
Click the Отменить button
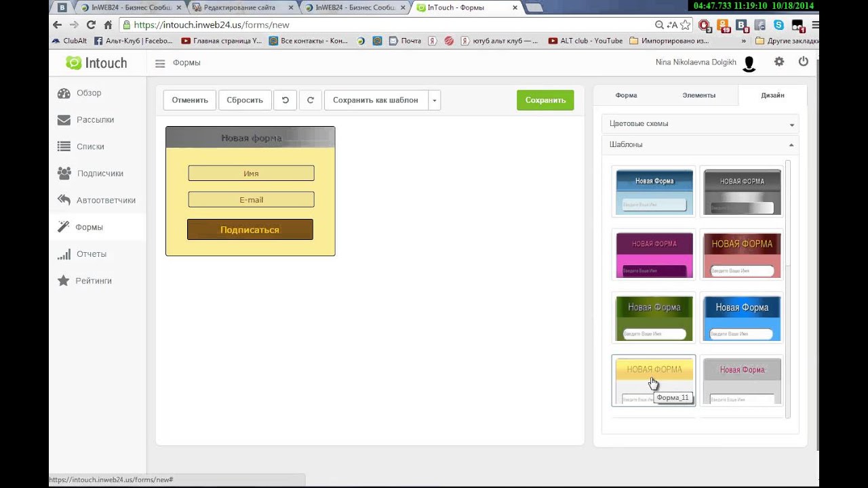click(x=190, y=100)
